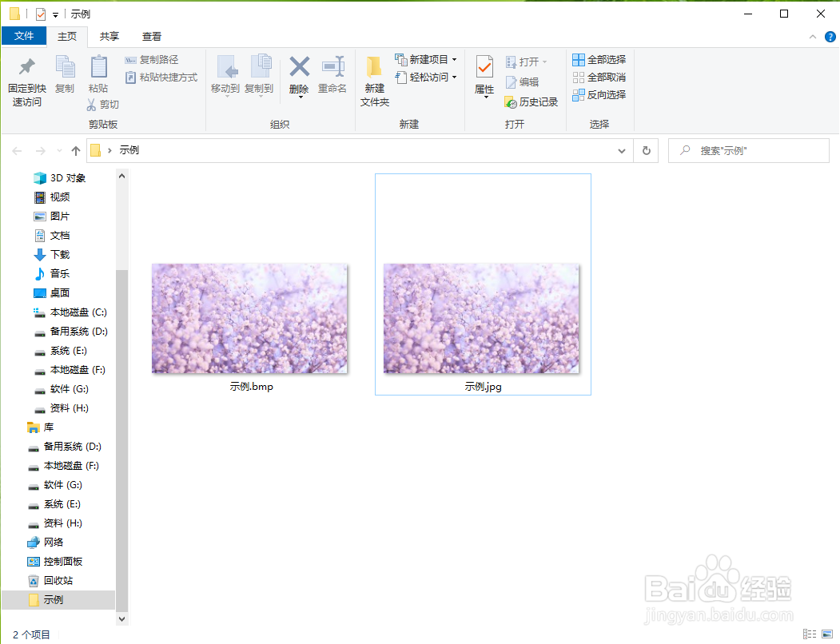Open 库 libraries node
The width and height of the screenshot is (840, 644).
(x=41, y=427)
